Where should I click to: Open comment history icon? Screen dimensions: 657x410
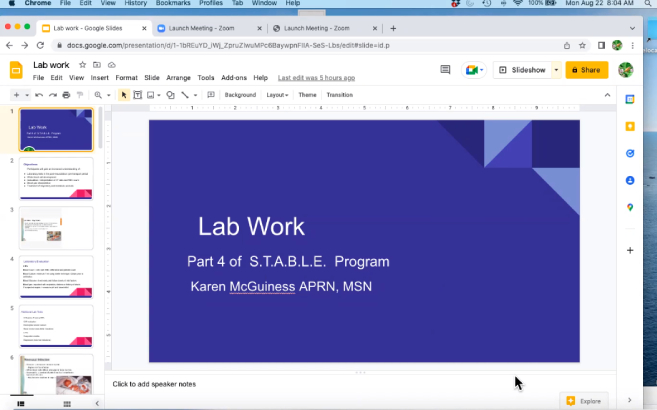coord(445,70)
